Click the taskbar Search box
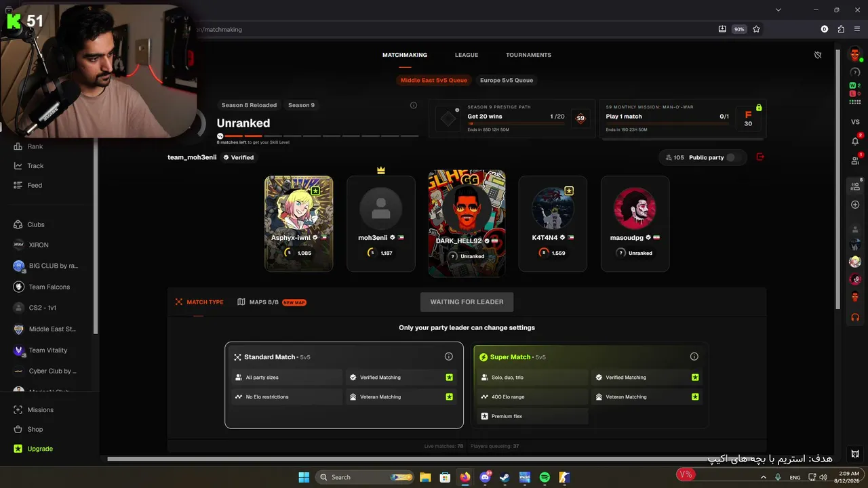The width and height of the screenshot is (868, 488). [363, 477]
